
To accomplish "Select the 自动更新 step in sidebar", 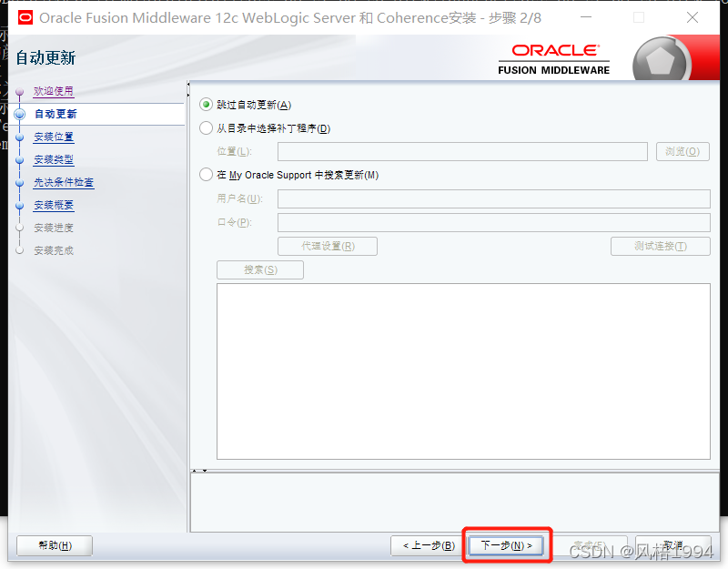I will coord(56,114).
